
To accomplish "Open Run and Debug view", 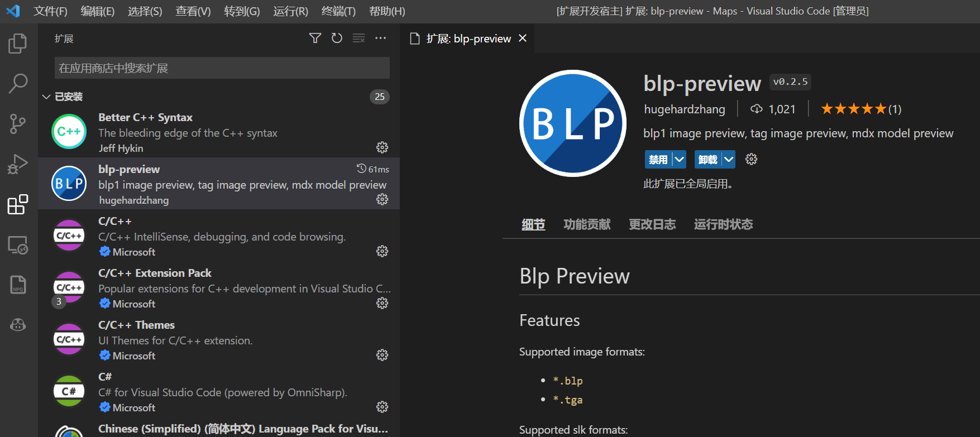I will tap(18, 164).
